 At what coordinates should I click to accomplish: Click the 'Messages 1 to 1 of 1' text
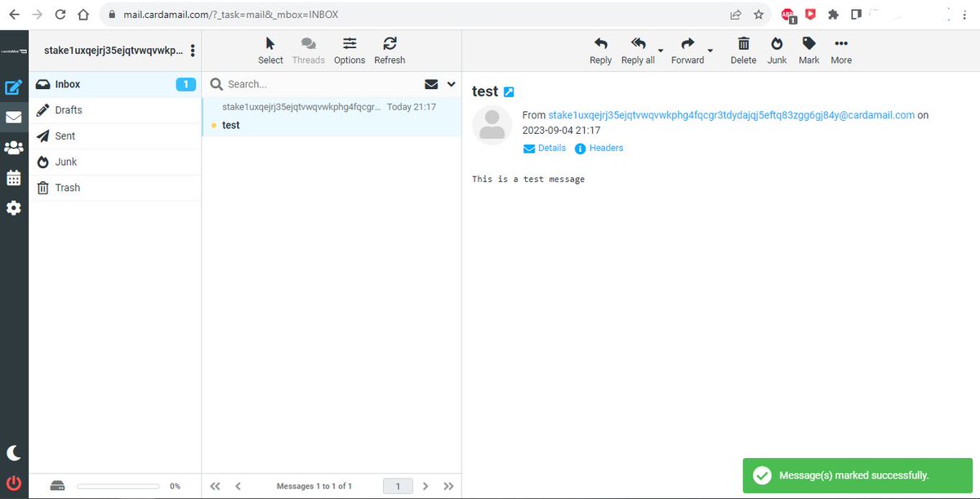tap(314, 486)
